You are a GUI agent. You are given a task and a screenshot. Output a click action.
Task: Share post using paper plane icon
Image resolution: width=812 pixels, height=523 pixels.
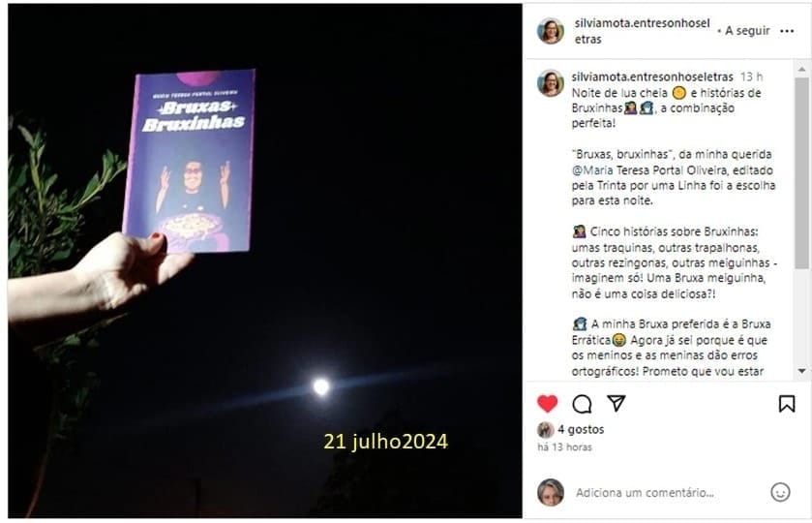tap(617, 403)
